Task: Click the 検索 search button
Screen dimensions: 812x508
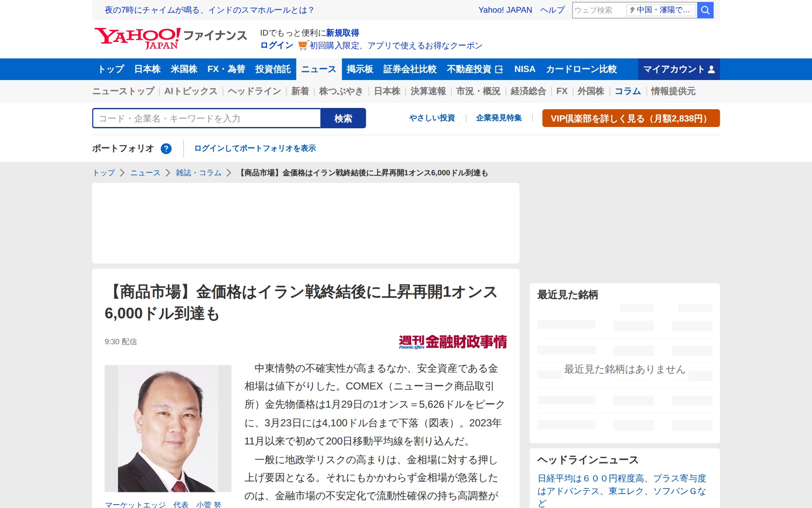Action: 343,119
